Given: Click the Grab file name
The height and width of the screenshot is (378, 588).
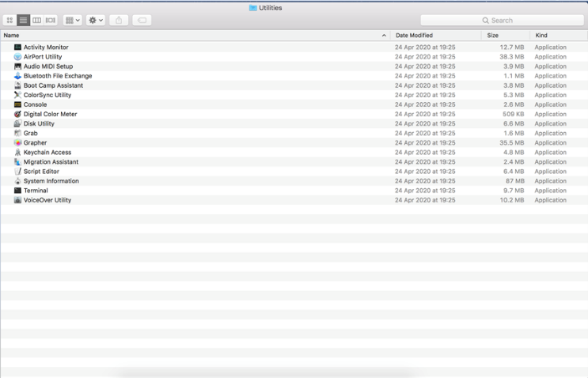Looking at the screenshot, I should coord(30,133).
